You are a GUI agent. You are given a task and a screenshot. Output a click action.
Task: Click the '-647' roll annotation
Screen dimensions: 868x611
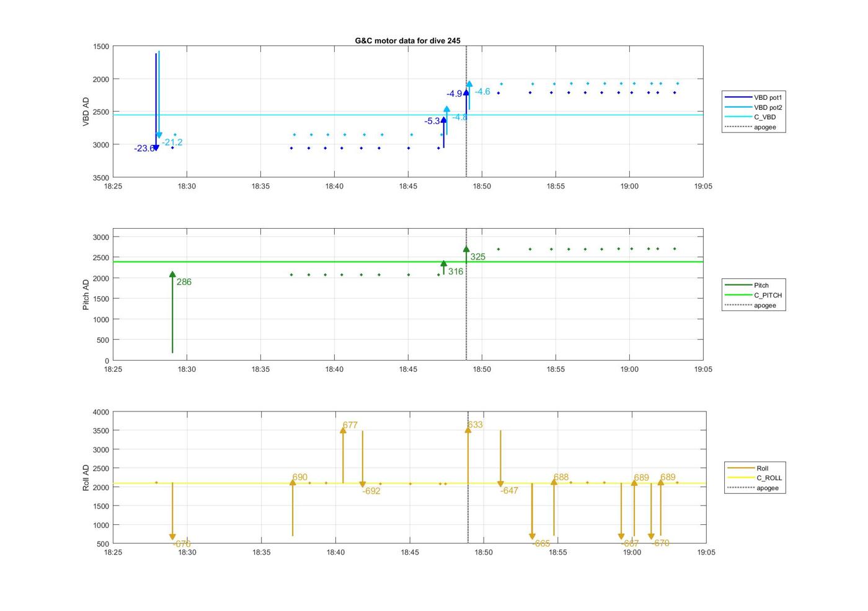click(x=509, y=490)
